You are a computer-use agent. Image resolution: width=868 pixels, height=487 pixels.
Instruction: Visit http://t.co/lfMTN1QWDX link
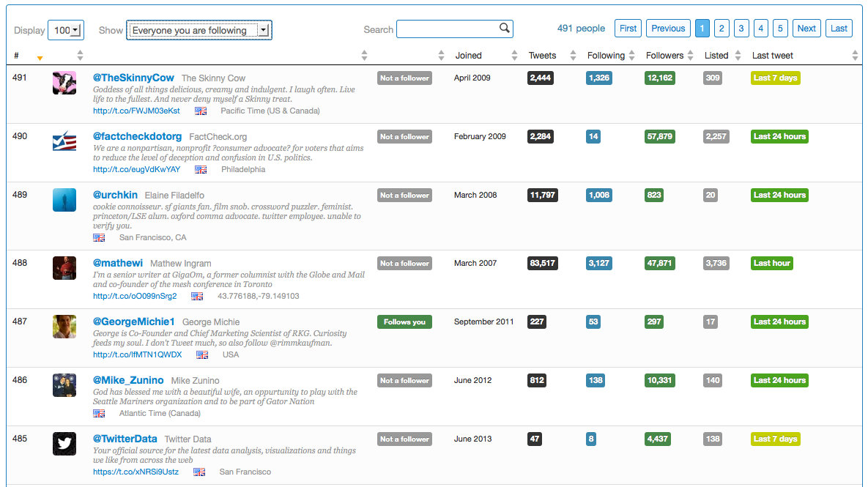click(x=137, y=354)
